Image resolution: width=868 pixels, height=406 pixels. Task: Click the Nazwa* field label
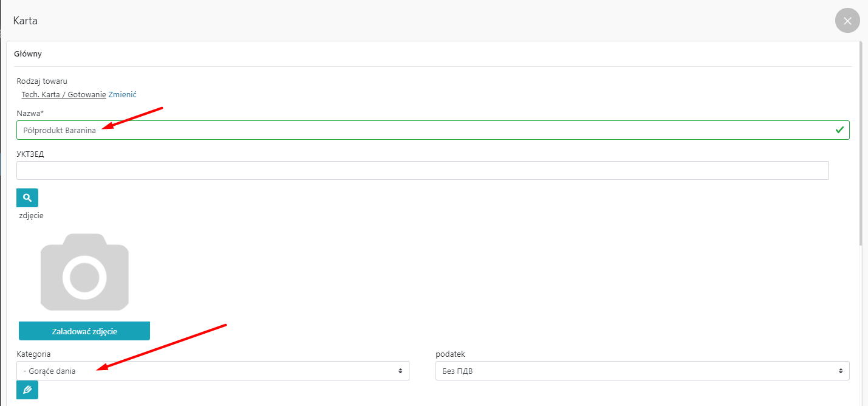30,114
